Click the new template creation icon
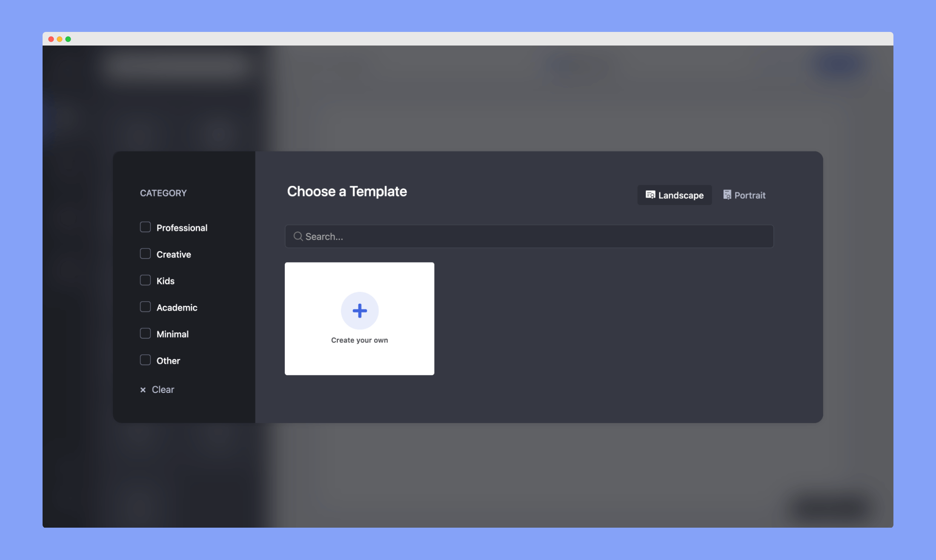The width and height of the screenshot is (936, 560). click(359, 310)
